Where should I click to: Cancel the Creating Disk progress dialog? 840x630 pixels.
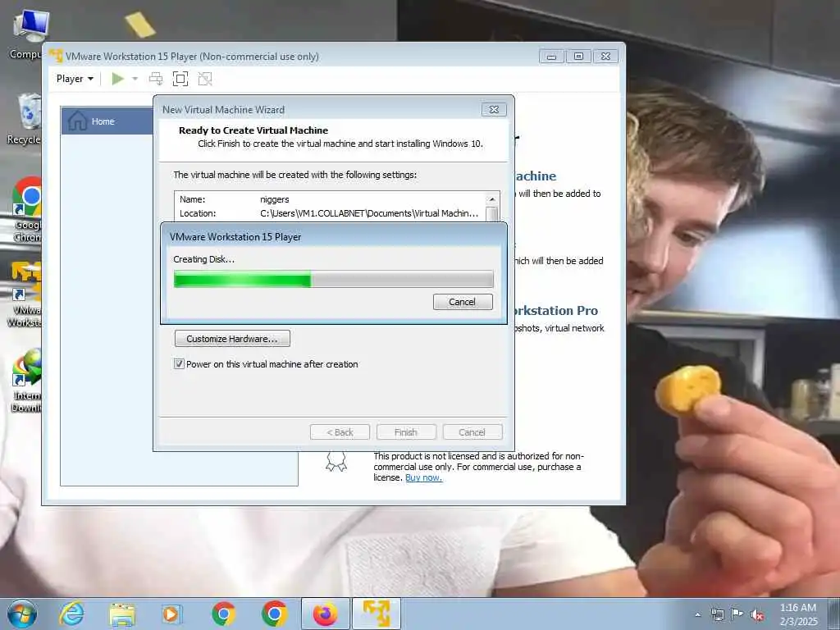[x=463, y=302]
